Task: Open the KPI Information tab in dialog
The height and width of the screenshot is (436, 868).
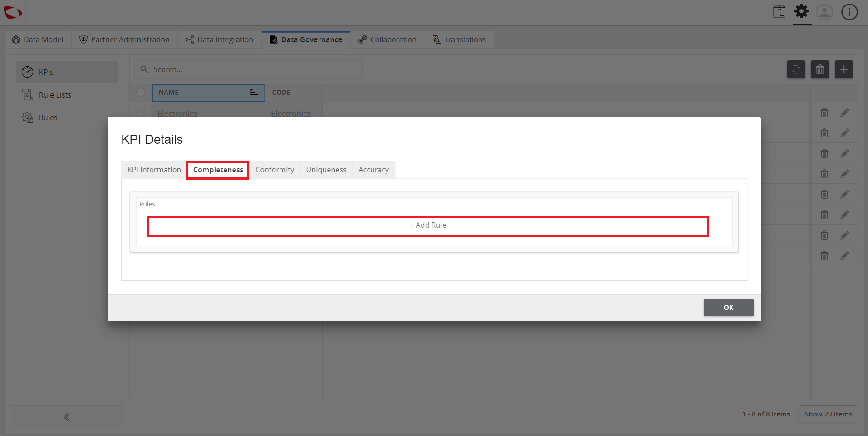Action: (x=154, y=170)
